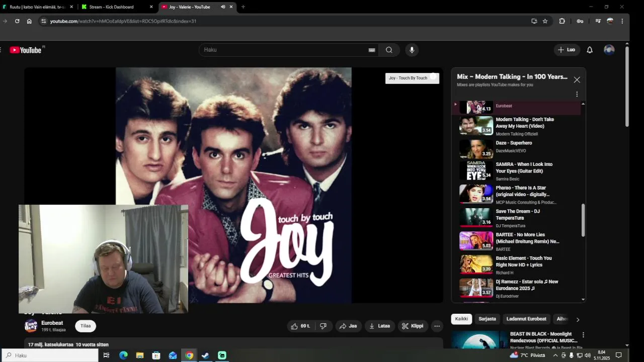Subscribe with the Tilaa button
This screenshot has height=362, width=644.
[86, 326]
